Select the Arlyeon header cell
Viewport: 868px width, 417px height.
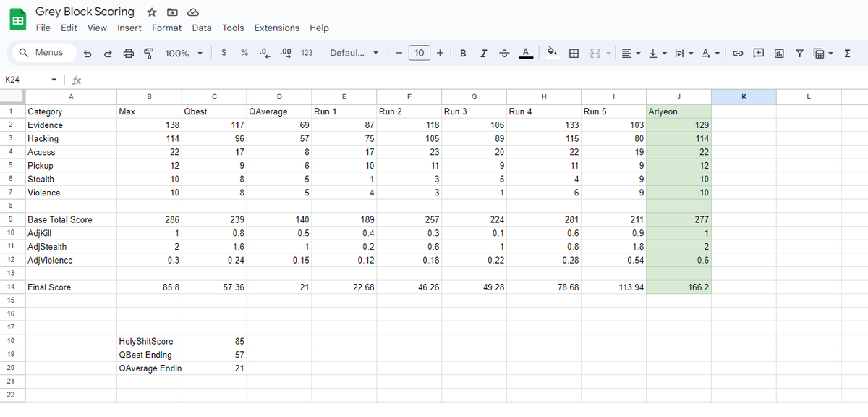click(678, 111)
